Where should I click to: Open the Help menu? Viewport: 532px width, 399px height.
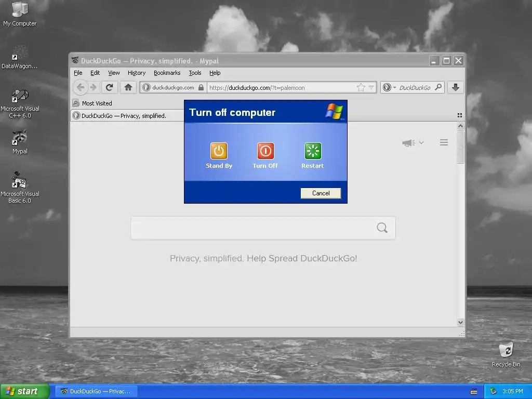215,73
